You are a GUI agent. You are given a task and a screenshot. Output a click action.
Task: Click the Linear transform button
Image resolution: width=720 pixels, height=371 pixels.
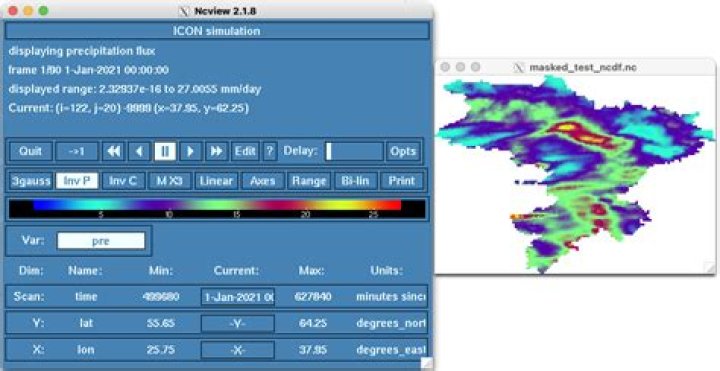coord(216,181)
